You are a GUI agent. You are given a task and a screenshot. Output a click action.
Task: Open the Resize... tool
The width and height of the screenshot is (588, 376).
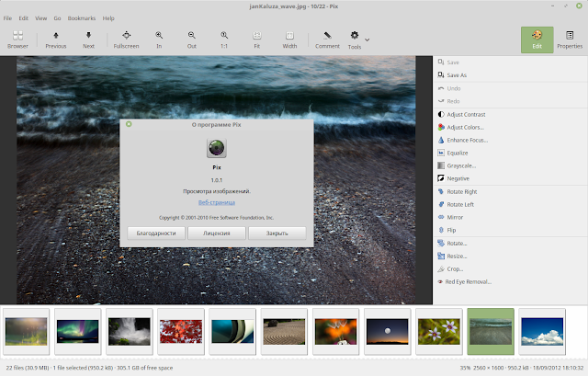pos(510,256)
